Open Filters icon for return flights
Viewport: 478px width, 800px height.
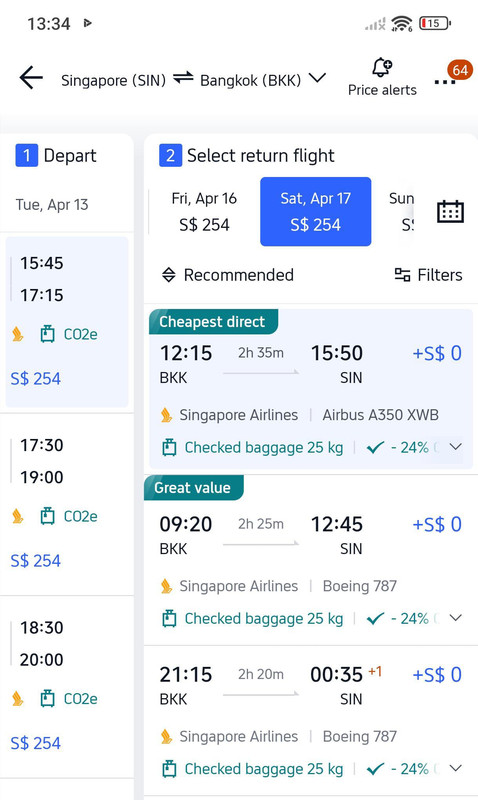point(402,275)
